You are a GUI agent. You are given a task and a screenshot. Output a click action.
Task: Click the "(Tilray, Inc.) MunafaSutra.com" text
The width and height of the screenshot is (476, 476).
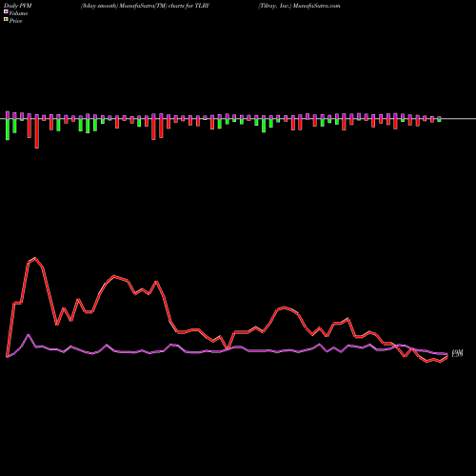tap(299, 6)
